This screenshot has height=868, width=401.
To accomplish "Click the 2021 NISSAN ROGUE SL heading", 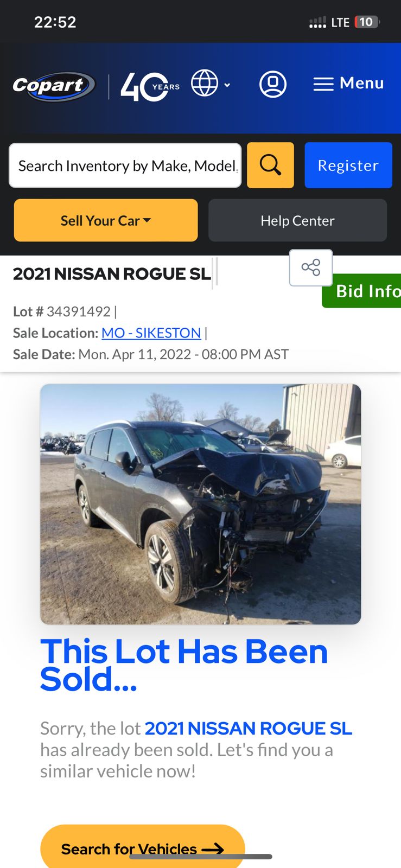I will [112, 274].
